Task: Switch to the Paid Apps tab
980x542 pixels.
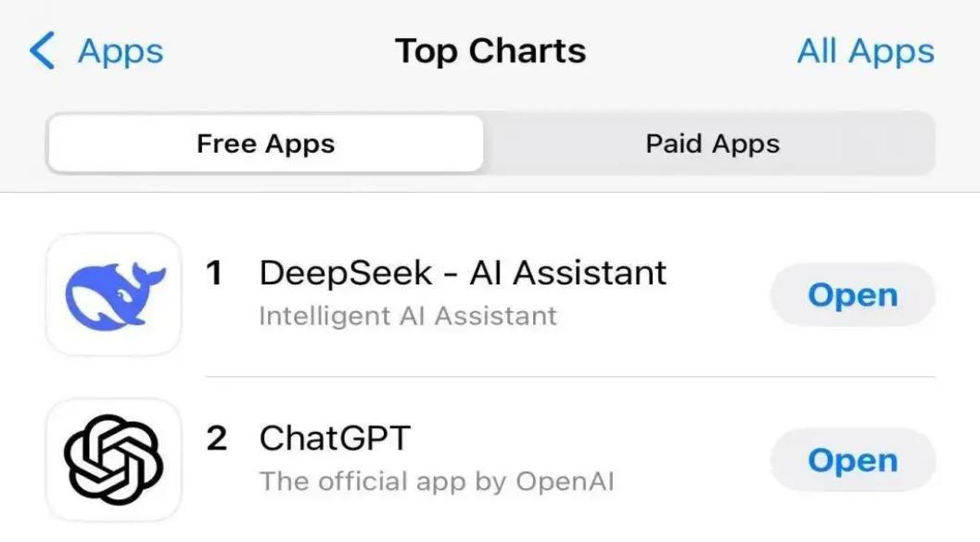Action: [x=712, y=145]
